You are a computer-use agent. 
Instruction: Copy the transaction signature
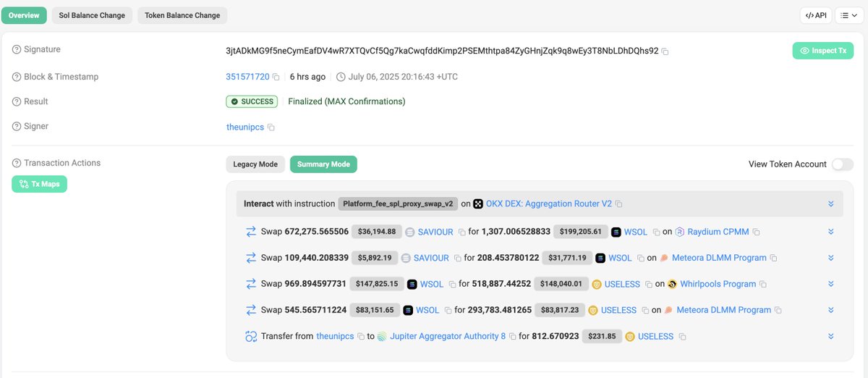pyautogui.click(x=665, y=51)
